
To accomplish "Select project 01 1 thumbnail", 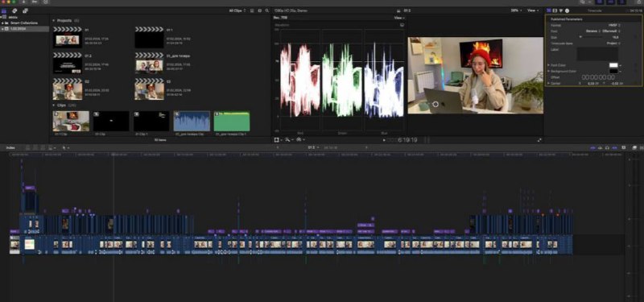I will [x=149, y=38].
